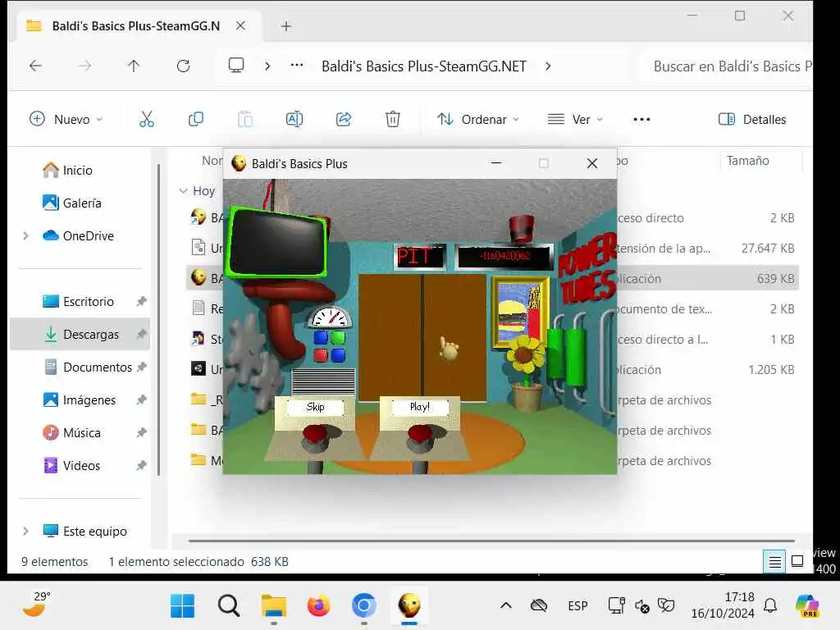840x630 pixels.
Task: Open Videos in the sidebar
Action: coord(80,466)
